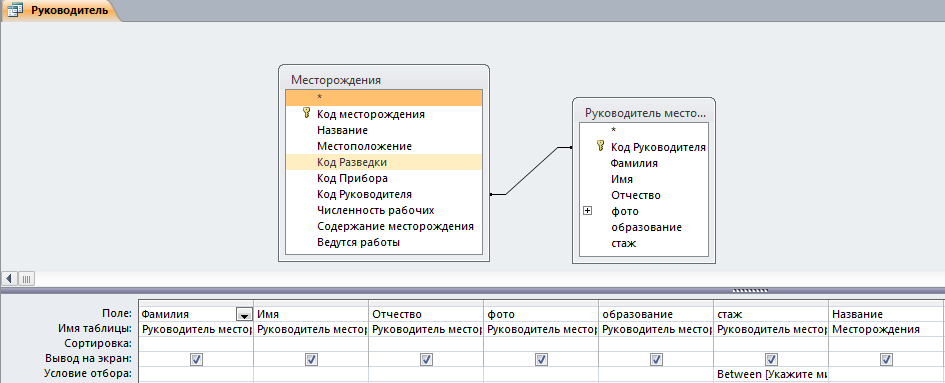
Task: Click table name cell Месторождения under Название
Action: (x=887, y=329)
